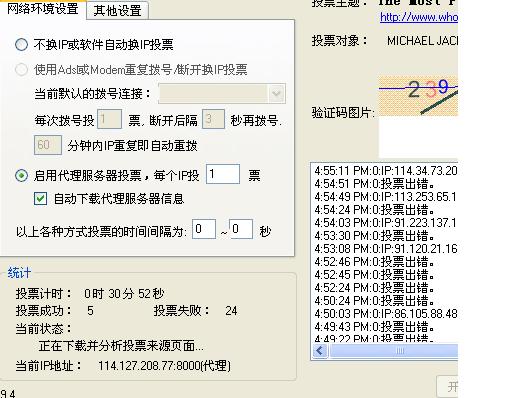Click the partially visible 开 button
Viewport: 512px width, 398px height.
pos(448,387)
